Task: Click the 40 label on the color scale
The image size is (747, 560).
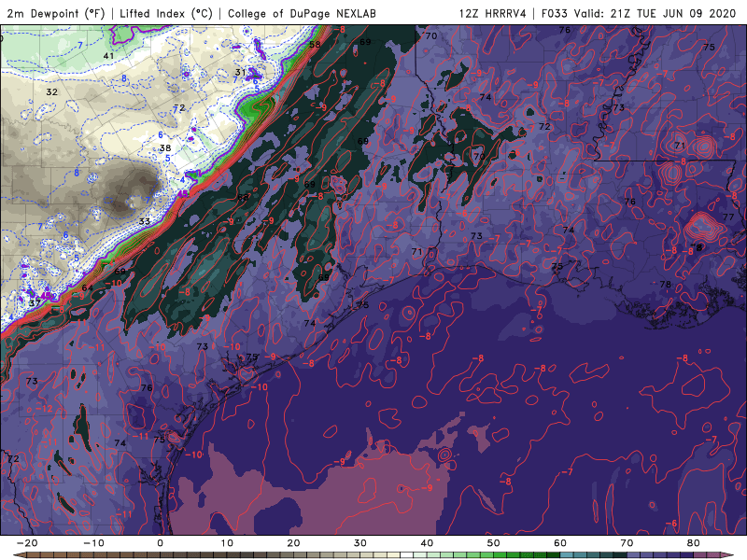Action: [x=427, y=543]
